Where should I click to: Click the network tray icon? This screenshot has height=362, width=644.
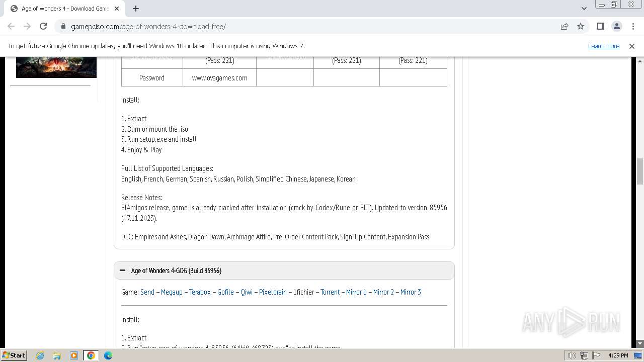[584, 355]
